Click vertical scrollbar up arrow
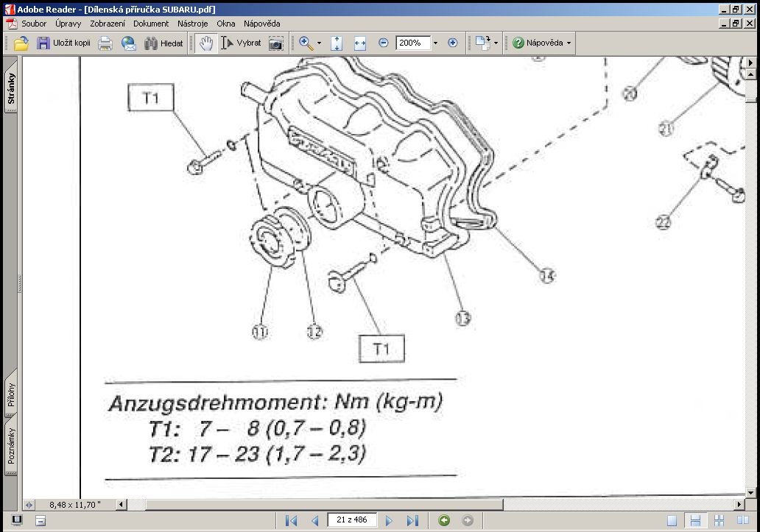 coord(750,74)
